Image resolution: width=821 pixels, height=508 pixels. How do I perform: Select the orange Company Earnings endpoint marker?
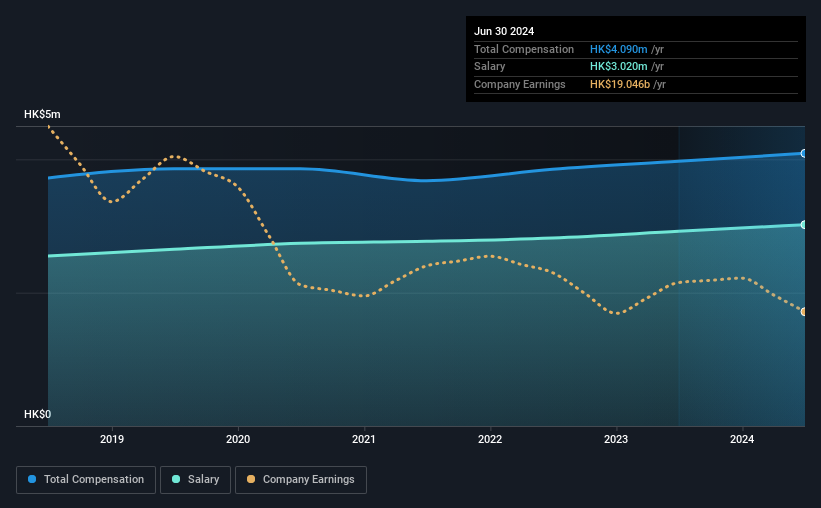[x=804, y=312]
